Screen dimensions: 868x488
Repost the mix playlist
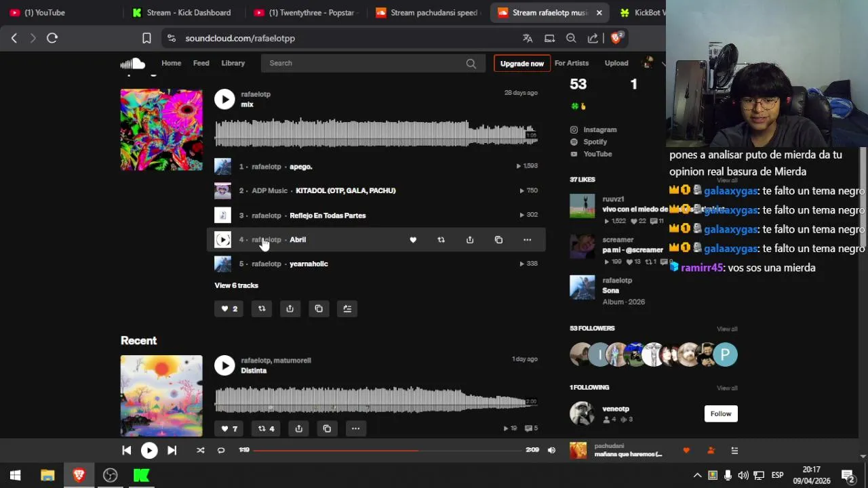[262, 308]
